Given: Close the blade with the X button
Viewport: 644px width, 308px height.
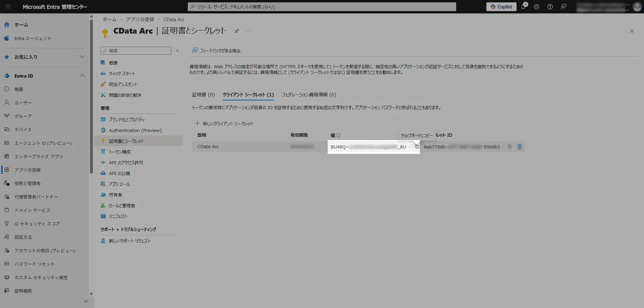Looking at the screenshot, I should (x=632, y=31).
